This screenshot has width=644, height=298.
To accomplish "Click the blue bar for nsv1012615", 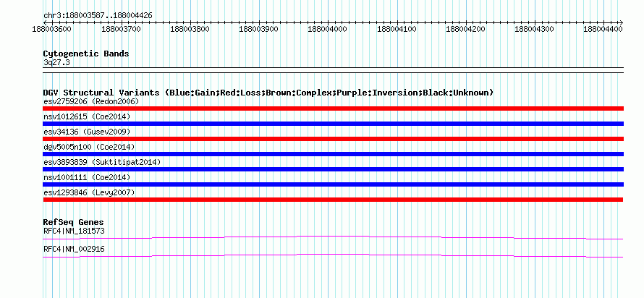I will click(x=334, y=124).
